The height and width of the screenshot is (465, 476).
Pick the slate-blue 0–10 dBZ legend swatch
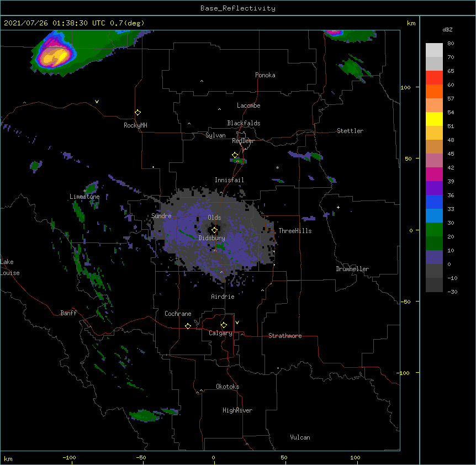pyautogui.click(x=434, y=257)
